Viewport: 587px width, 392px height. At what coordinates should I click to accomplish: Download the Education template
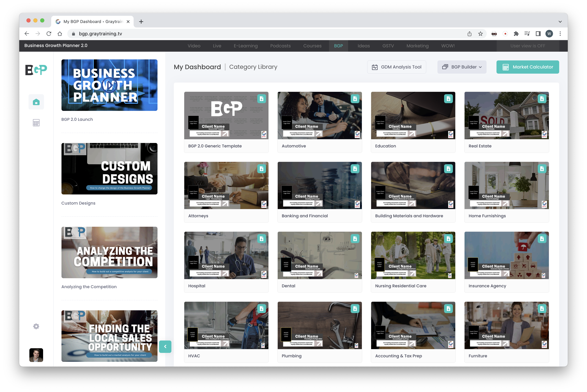(x=448, y=99)
